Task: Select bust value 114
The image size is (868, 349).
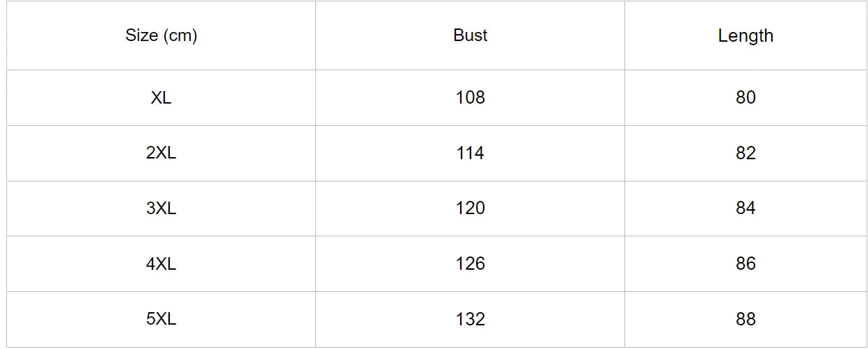Action: [x=470, y=153]
